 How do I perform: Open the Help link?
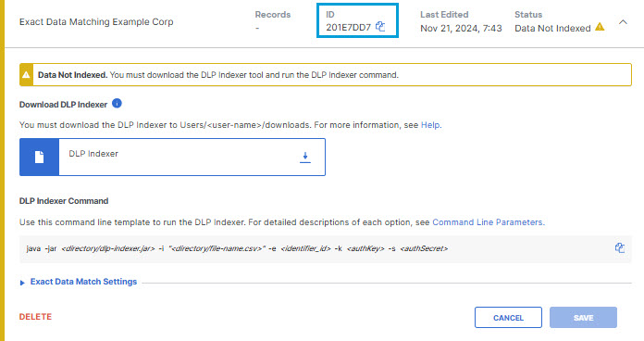pos(430,125)
